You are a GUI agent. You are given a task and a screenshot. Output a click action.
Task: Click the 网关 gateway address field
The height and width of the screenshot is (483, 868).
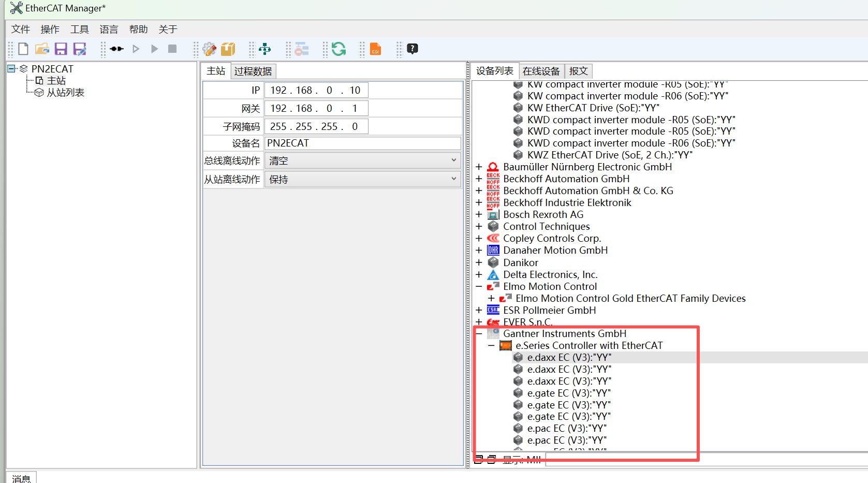(x=316, y=108)
